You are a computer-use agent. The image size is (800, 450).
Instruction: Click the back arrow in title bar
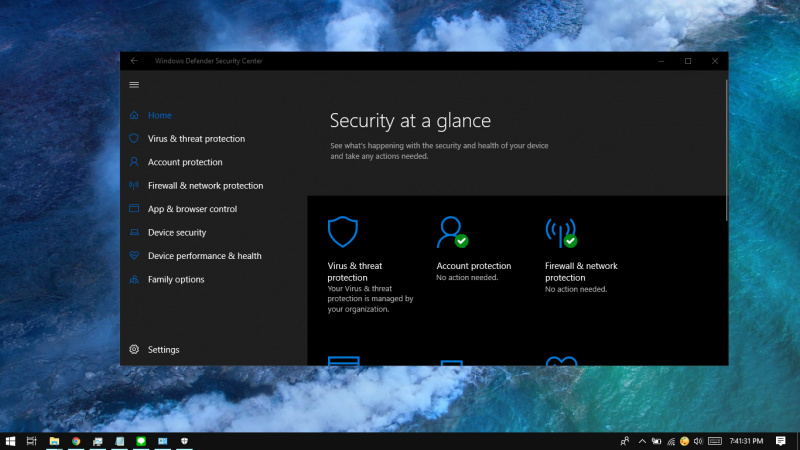pos(134,61)
